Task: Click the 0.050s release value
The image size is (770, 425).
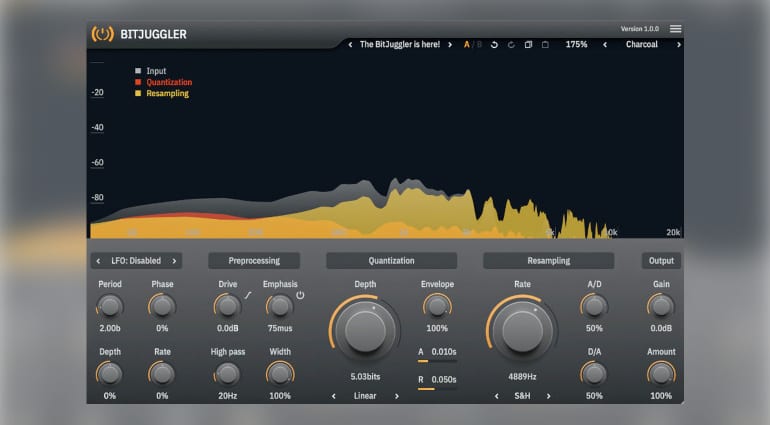Action: coord(444,380)
